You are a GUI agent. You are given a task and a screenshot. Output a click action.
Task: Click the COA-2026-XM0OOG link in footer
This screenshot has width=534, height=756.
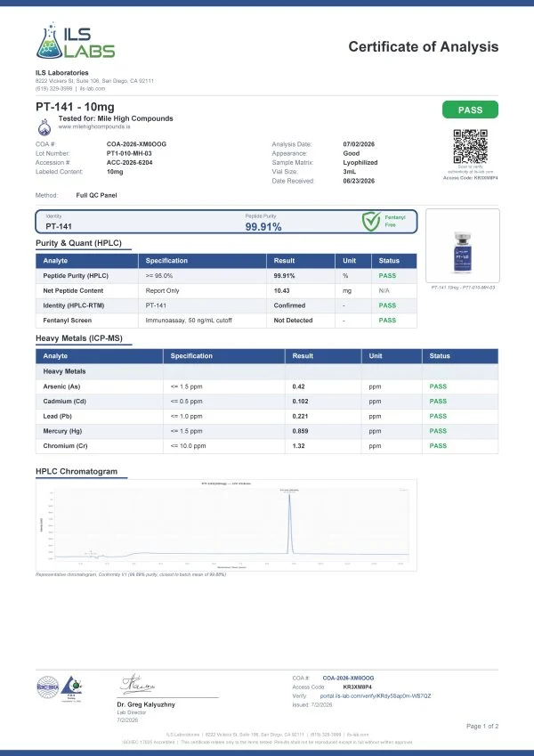[x=348, y=678]
